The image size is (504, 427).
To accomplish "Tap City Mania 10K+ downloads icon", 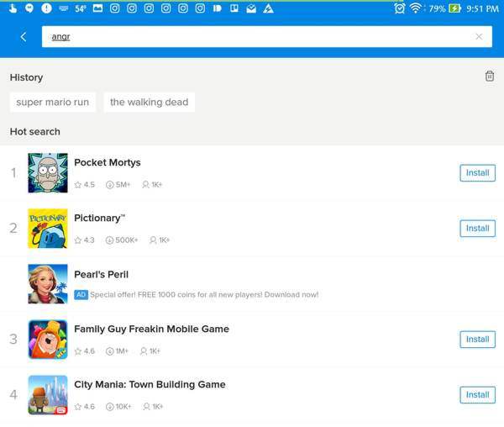I will [109, 407].
